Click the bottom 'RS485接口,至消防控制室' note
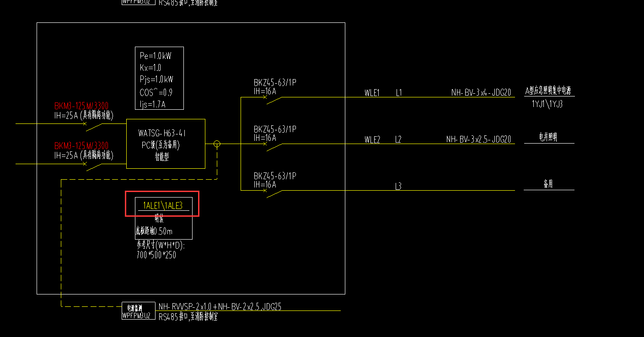The image size is (644, 337). coord(188,316)
